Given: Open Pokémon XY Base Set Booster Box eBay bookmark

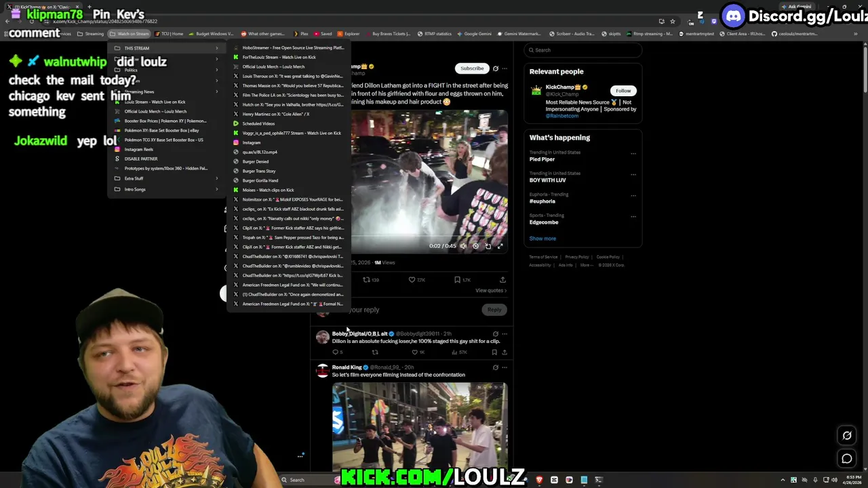Looking at the screenshot, I should click(x=165, y=130).
